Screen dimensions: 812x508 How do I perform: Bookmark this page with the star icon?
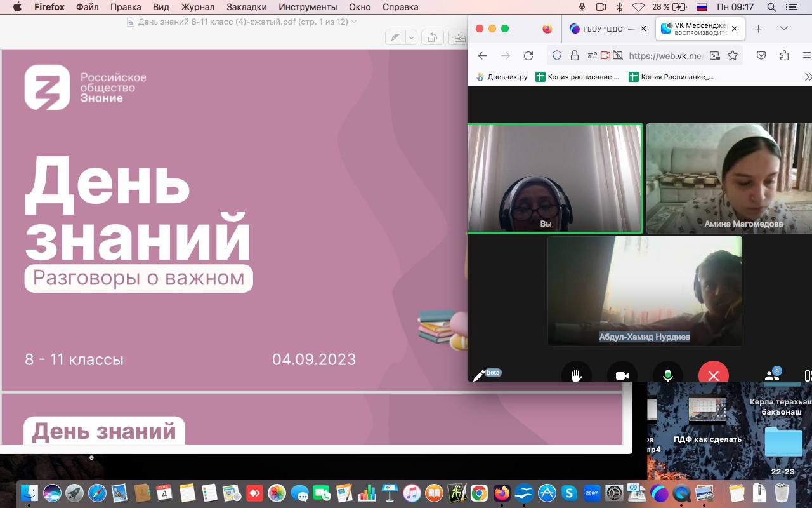point(733,56)
